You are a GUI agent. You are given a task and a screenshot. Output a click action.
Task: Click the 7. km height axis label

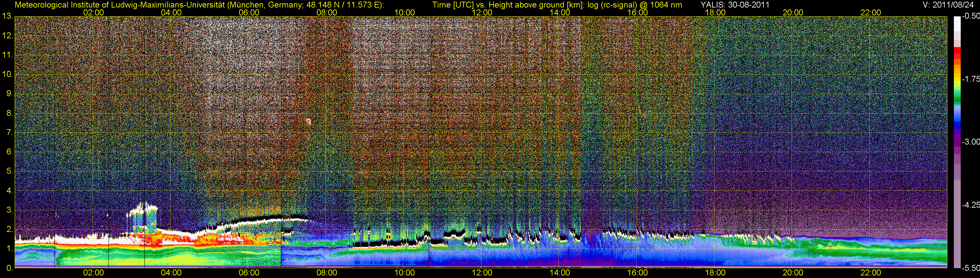[x=9, y=132]
